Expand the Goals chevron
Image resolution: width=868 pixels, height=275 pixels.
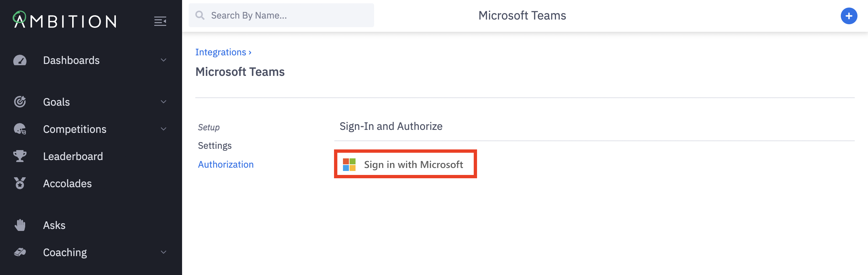tap(164, 102)
